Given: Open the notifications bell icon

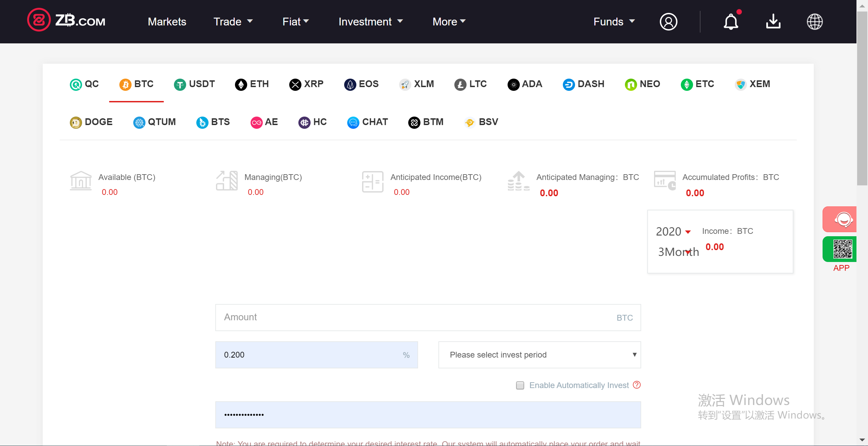Looking at the screenshot, I should tap(731, 22).
